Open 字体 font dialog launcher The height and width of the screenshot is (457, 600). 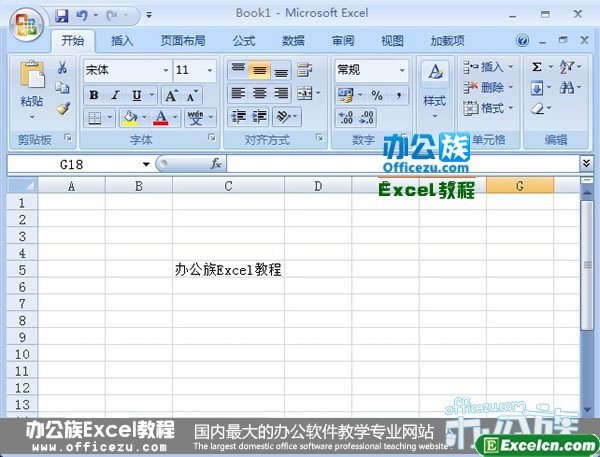[x=212, y=137]
